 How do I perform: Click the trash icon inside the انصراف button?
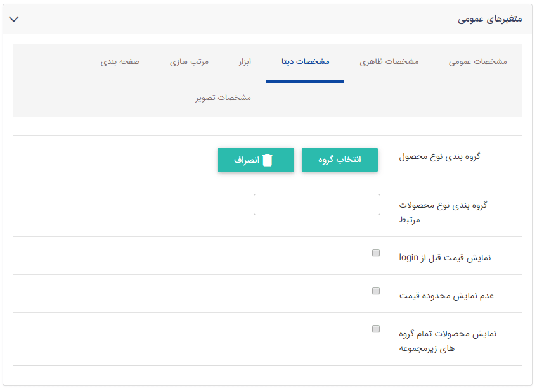click(268, 160)
